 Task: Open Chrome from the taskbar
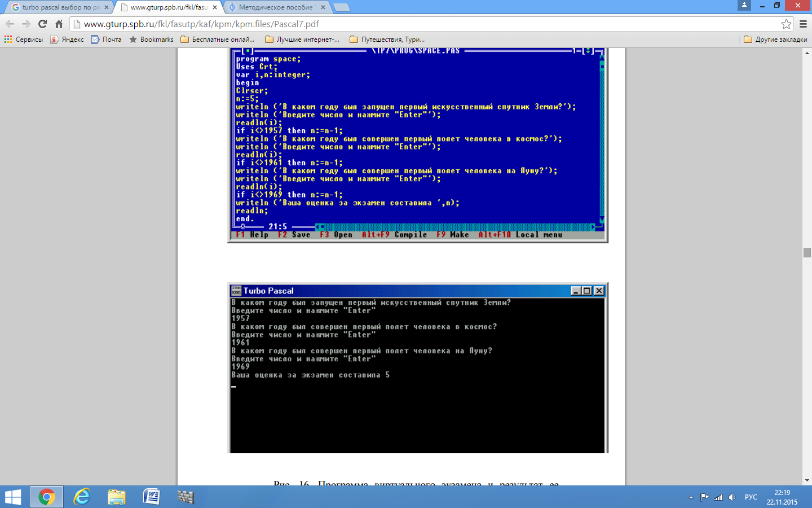coord(47,497)
